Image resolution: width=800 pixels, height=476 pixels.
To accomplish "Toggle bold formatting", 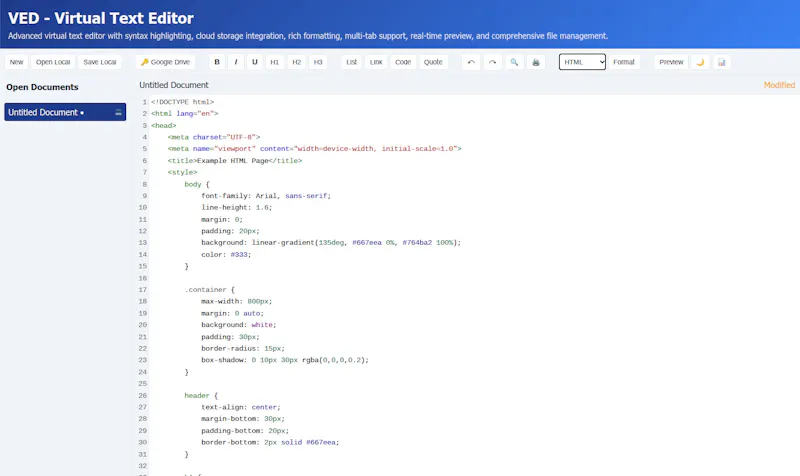I will (x=217, y=62).
